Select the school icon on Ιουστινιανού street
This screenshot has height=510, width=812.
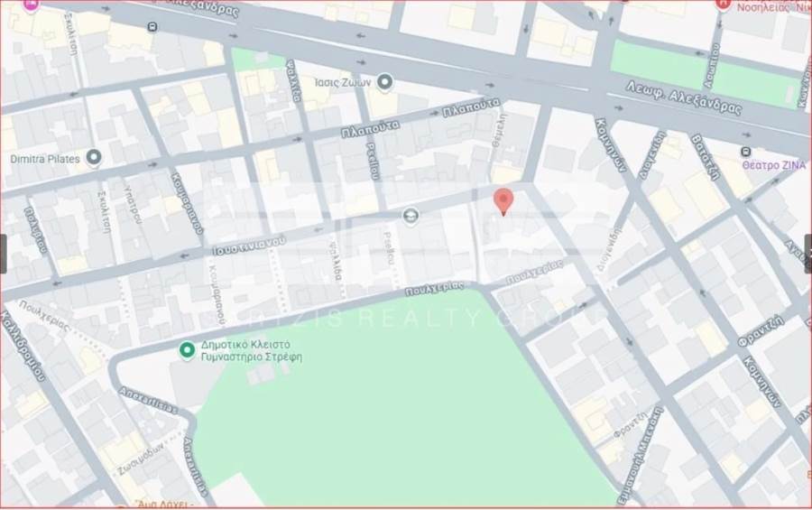pyautogui.click(x=411, y=216)
